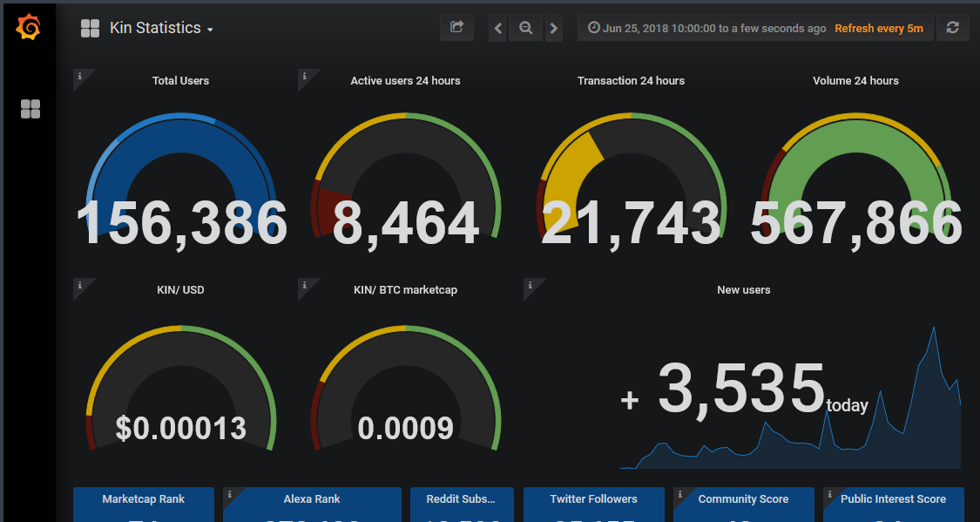Show info for the Total Users panel
The image size is (980, 522).
pos(80,77)
